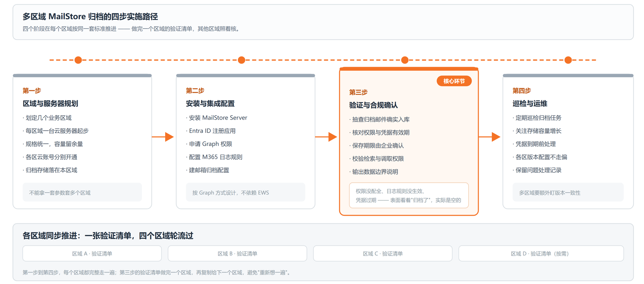
Task: Click 各区版本配置不走偏 item
Action: [x=540, y=157]
